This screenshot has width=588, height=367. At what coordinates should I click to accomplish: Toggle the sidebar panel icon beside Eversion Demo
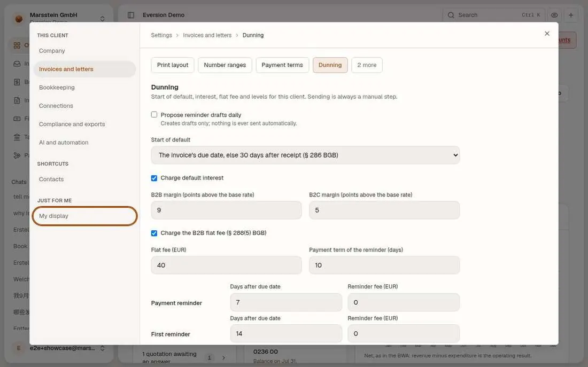131,15
